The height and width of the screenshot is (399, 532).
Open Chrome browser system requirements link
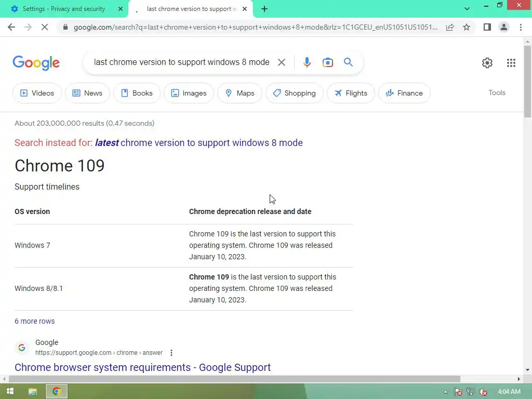[142, 367]
